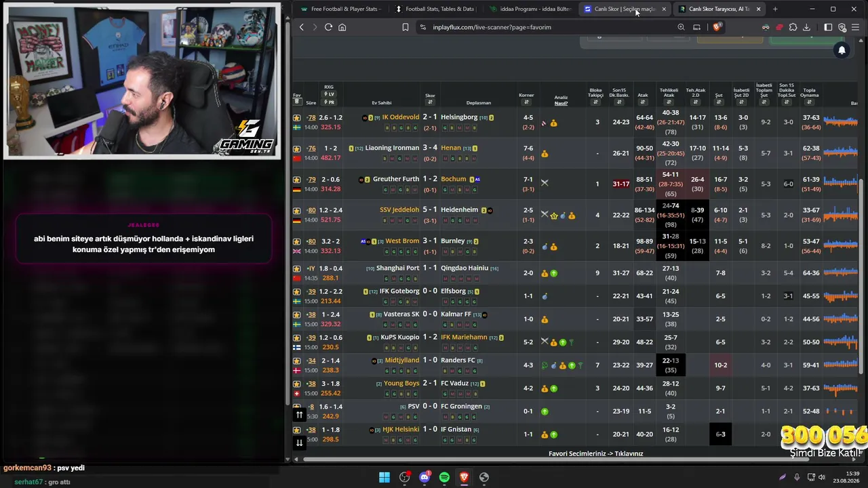Switch to iddaa Programı browser tab
Screen dimensions: 868x488
tap(532, 9)
